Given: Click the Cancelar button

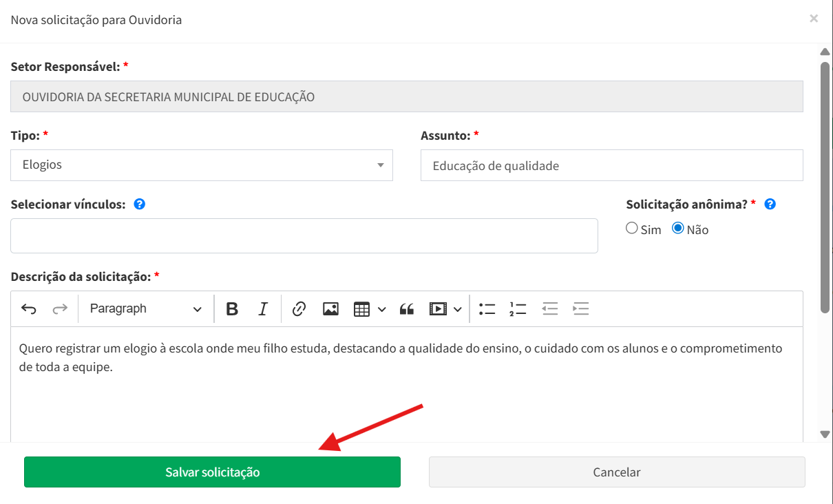Looking at the screenshot, I should click(x=617, y=472).
